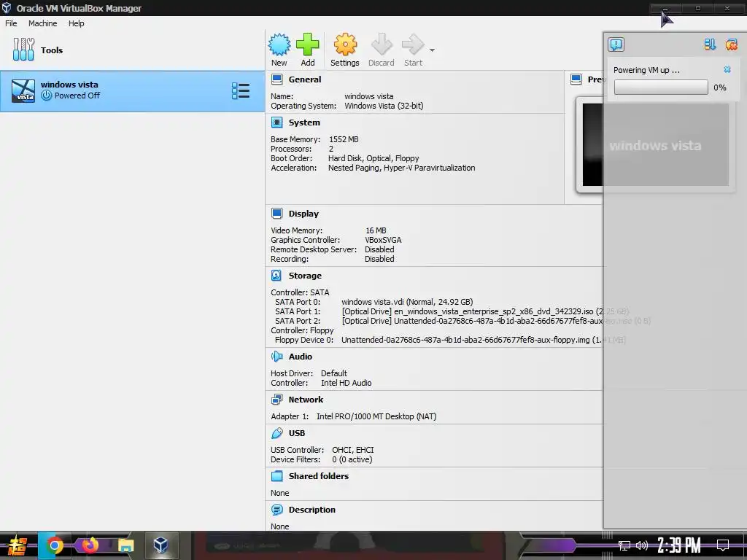
Task: Click the delete finished notifications icon
Action: [731, 44]
